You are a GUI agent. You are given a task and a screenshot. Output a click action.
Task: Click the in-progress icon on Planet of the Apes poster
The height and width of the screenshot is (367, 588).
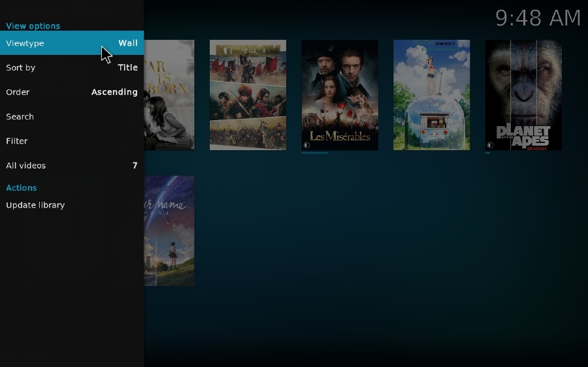pos(490,145)
